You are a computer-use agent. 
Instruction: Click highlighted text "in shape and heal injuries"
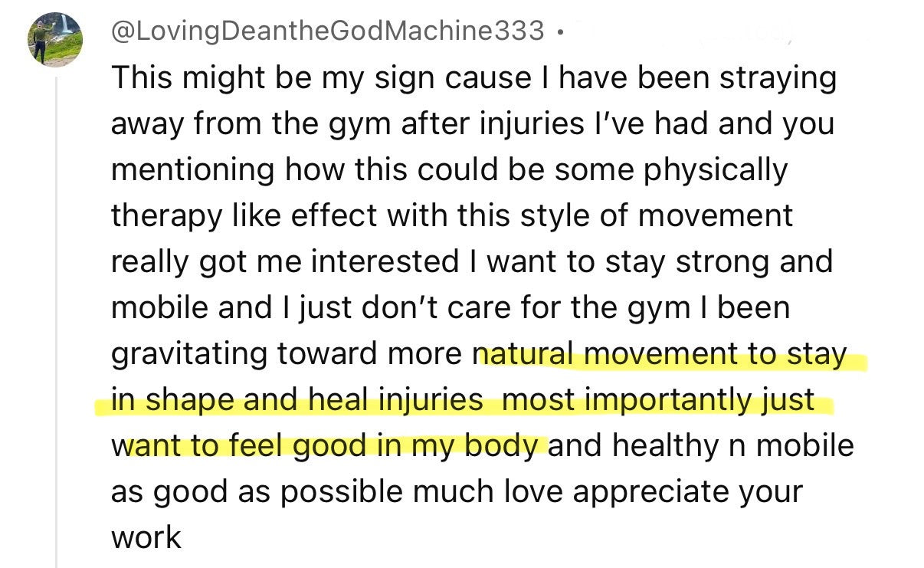click(297, 400)
